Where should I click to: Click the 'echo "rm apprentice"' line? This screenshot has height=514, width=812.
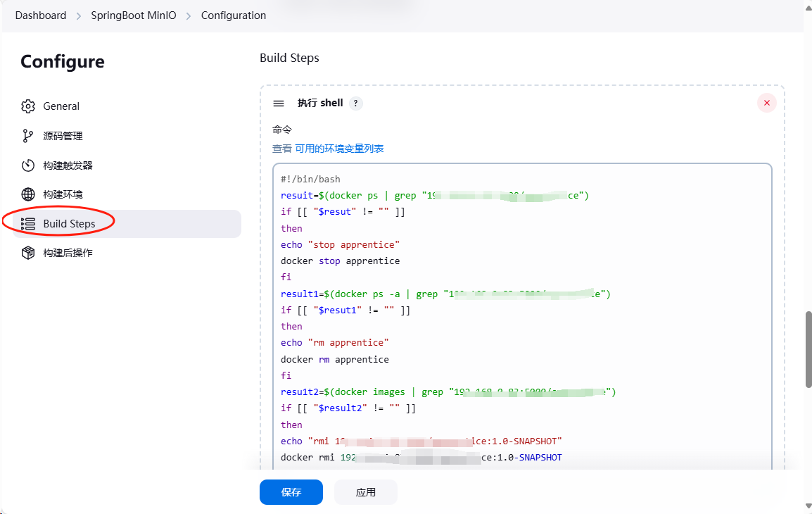334,343
